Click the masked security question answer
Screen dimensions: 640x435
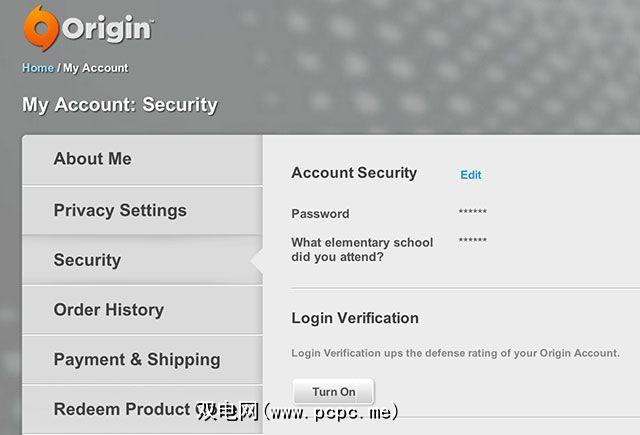point(473,242)
